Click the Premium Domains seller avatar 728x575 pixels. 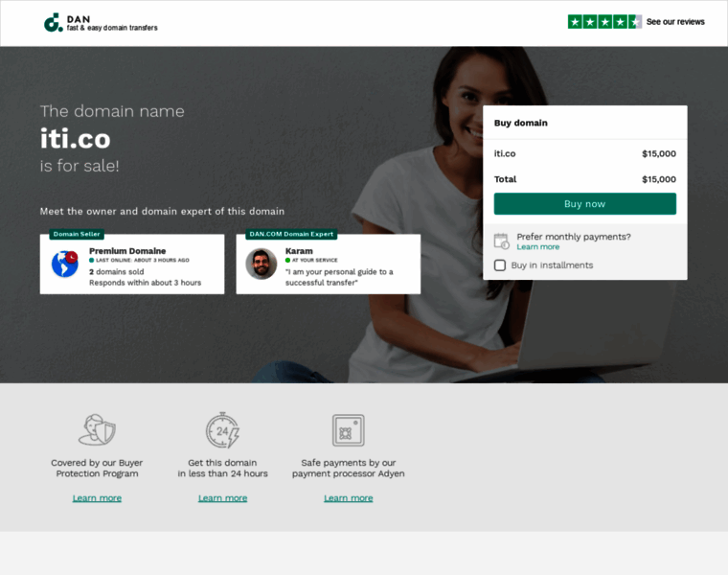tap(65, 264)
